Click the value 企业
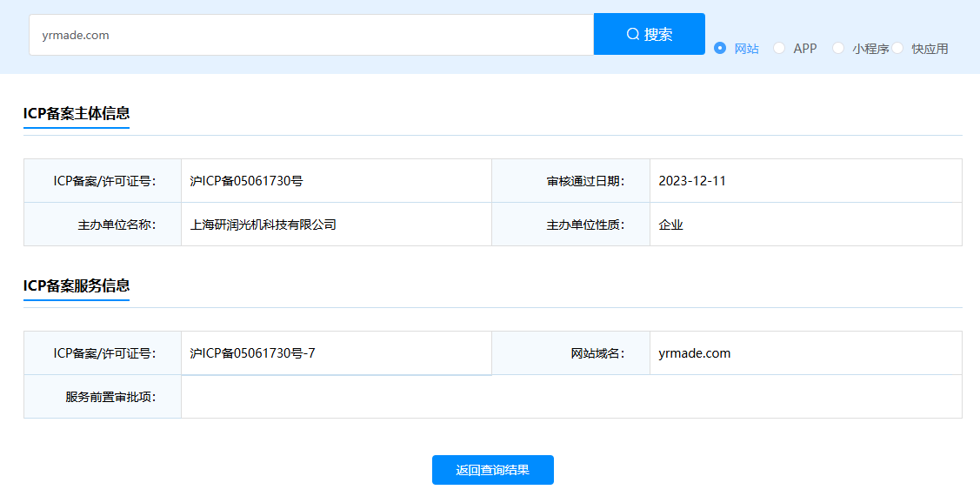Image resolution: width=980 pixels, height=503 pixels. click(670, 225)
